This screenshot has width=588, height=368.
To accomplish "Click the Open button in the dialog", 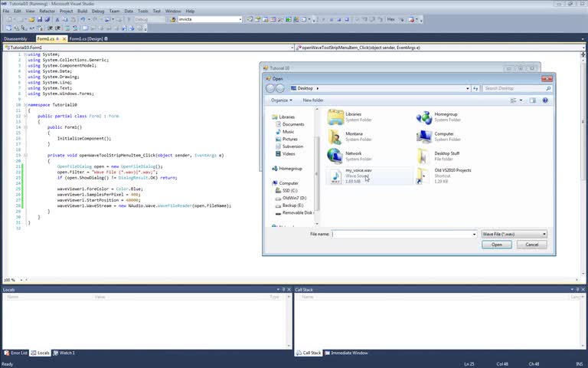I will [496, 245].
